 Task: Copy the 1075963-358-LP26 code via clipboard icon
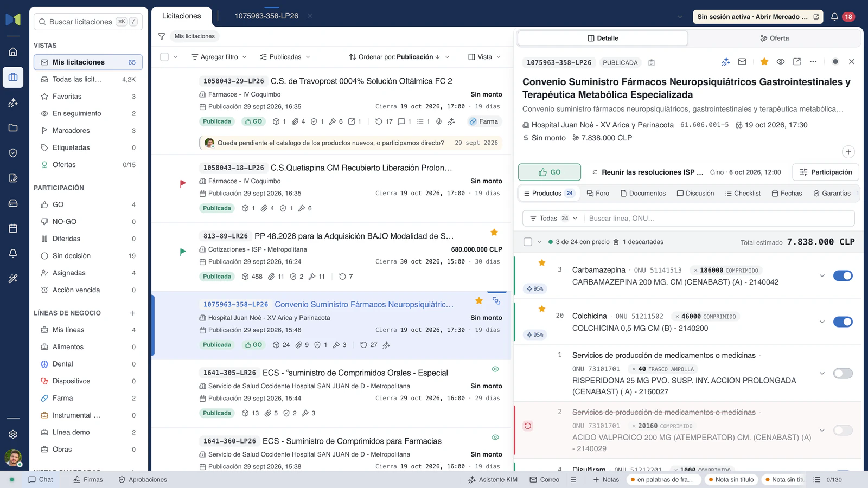652,63
